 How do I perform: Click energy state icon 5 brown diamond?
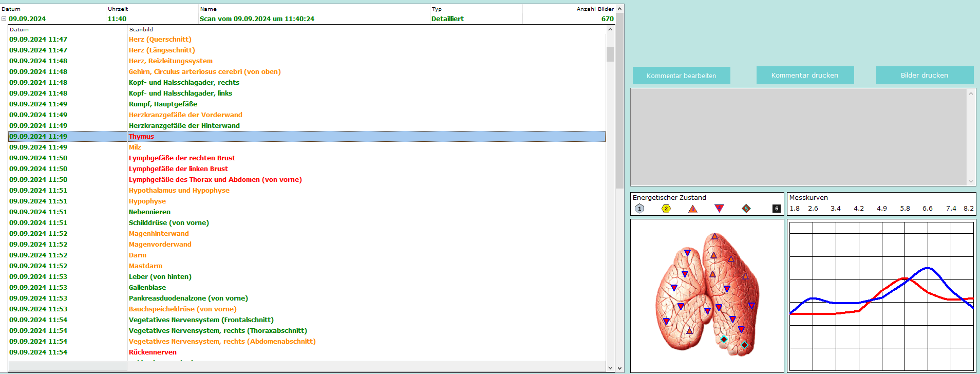746,209
